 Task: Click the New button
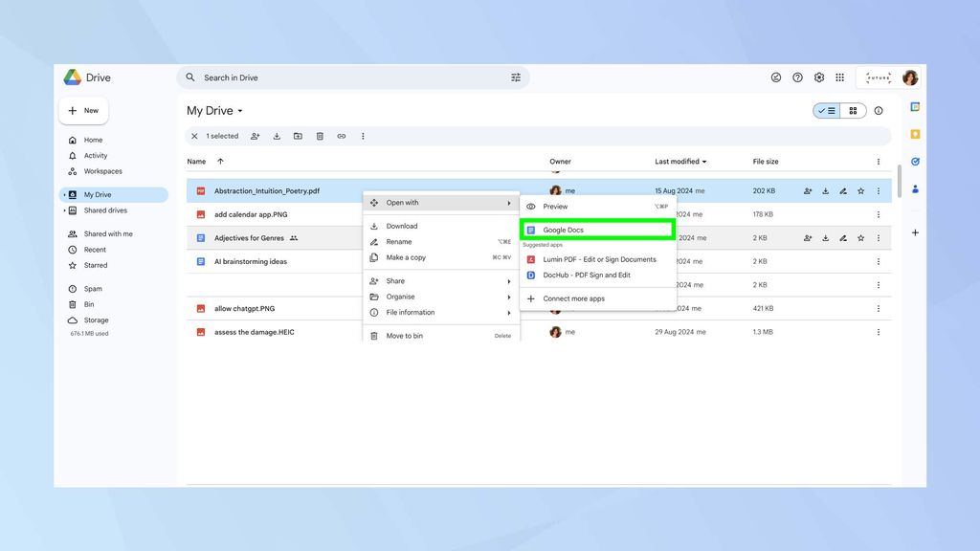point(84,111)
